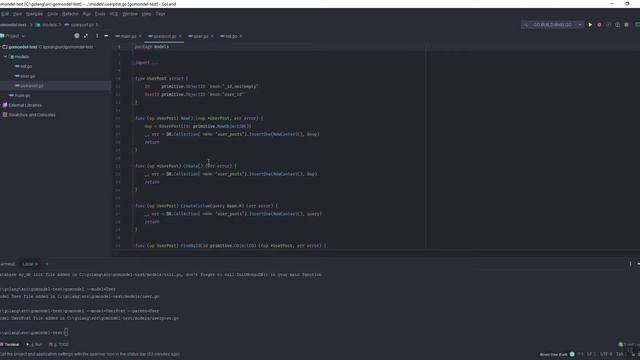Click the theme name in status bar
Screen dimensions: 640x360
(553, 354)
